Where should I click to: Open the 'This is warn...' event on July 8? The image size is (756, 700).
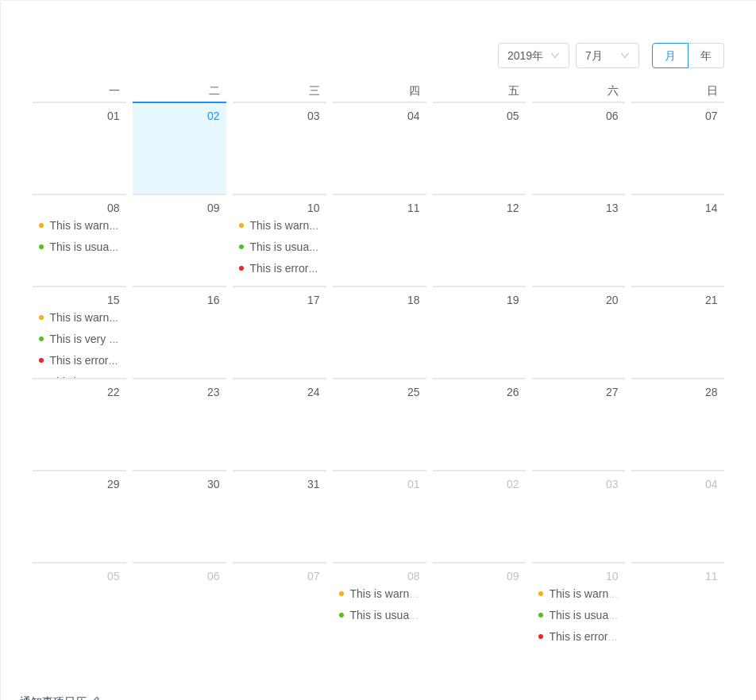point(84,225)
